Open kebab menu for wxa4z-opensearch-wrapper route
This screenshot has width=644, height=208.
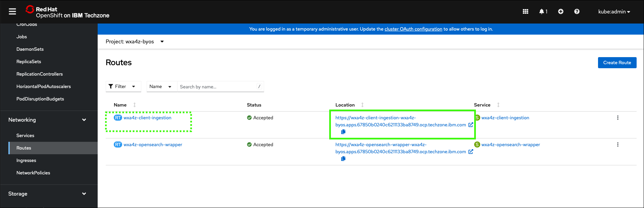(x=617, y=145)
